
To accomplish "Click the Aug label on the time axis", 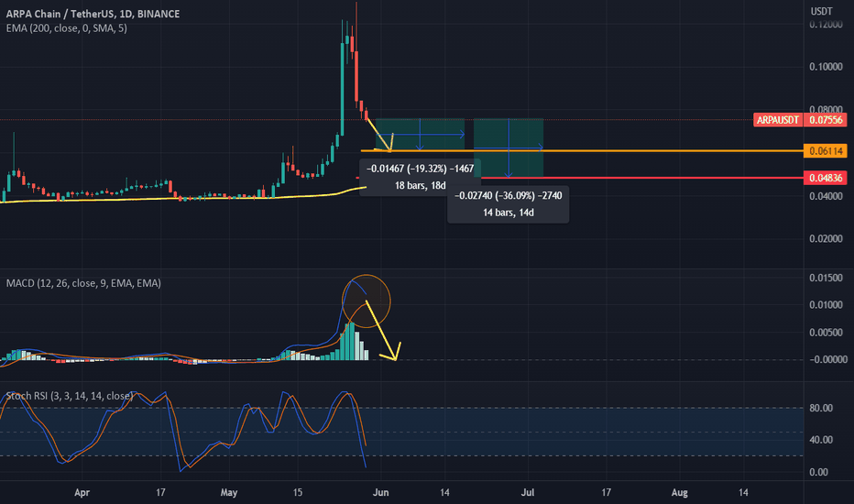I will [x=679, y=493].
